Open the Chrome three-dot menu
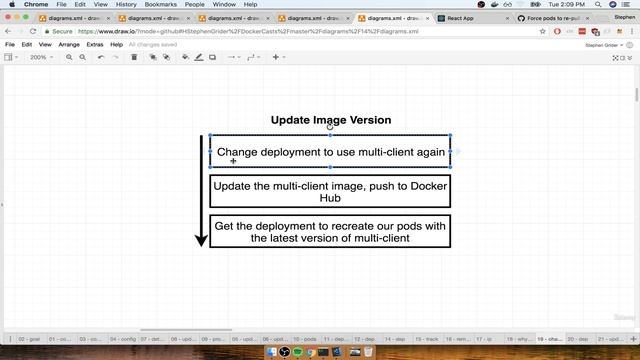 coord(632,31)
